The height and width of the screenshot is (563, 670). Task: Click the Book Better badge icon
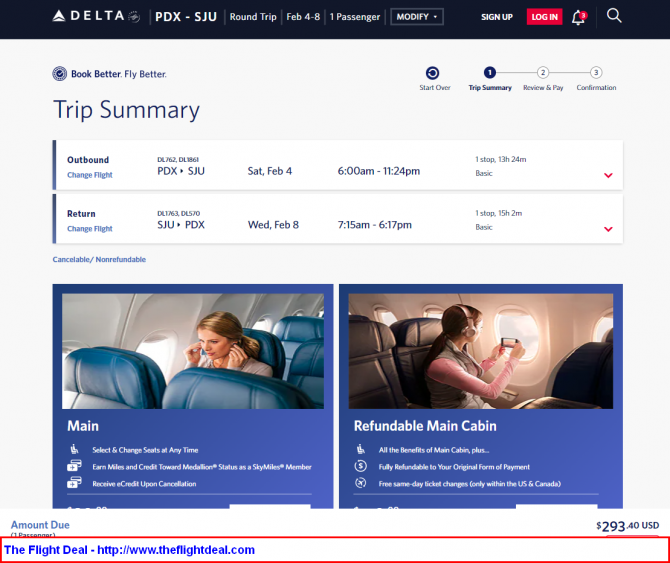(x=60, y=74)
